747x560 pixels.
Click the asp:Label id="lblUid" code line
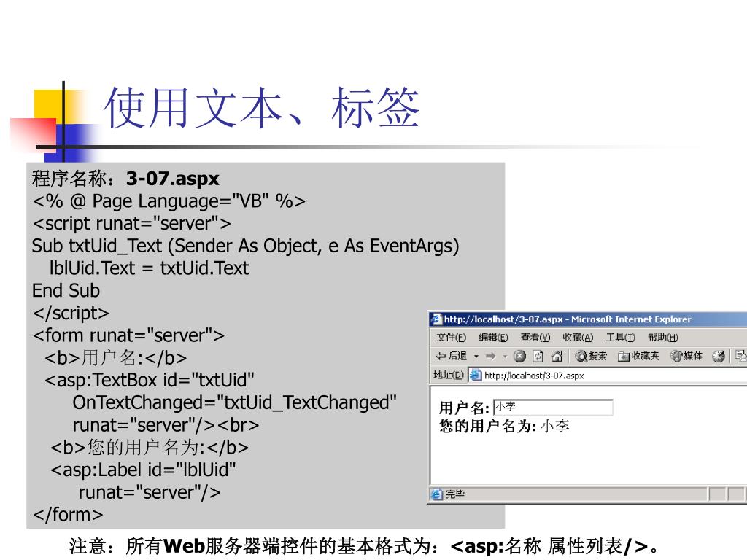pyautogui.click(x=143, y=470)
